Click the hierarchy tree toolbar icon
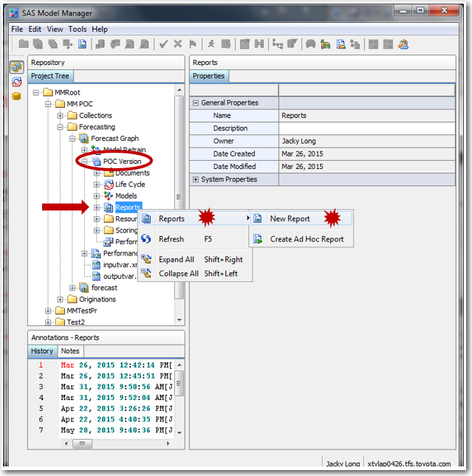 tap(277, 44)
